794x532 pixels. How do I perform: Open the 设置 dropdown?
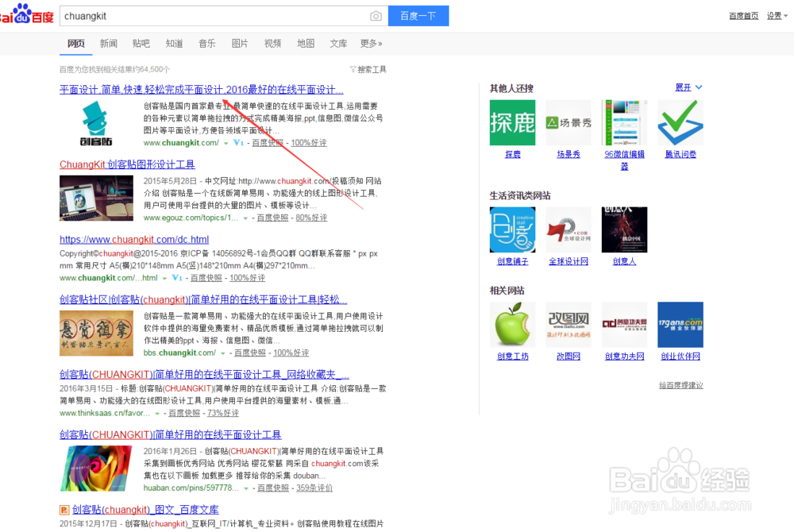coord(777,16)
